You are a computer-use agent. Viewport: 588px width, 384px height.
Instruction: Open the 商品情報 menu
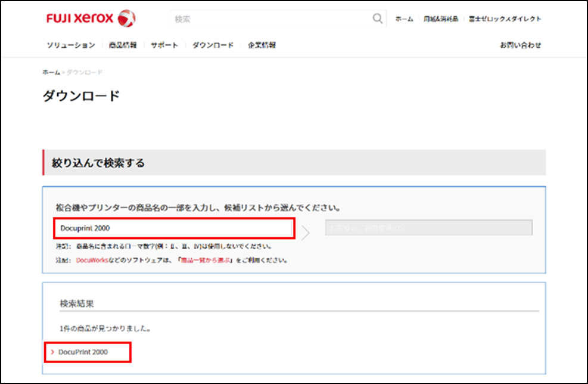(x=123, y=45)
